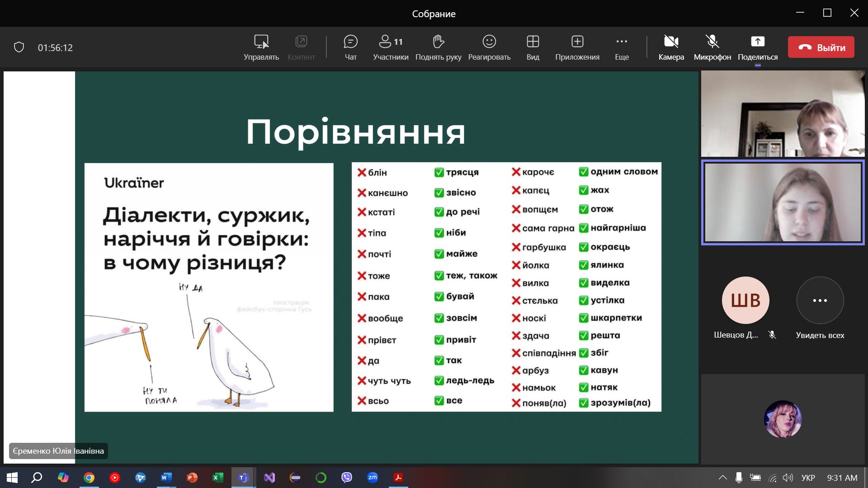The image size is (868, 488).
Task: Click the pink-haired profile avatar tile
Action: [x=783, y=419]
